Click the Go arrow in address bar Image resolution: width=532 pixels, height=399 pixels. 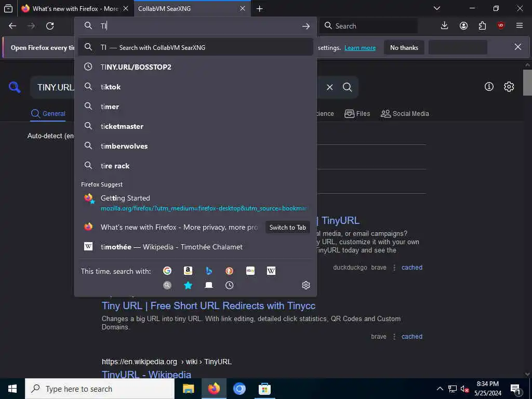pyautogui.click(x=305, y=26)
